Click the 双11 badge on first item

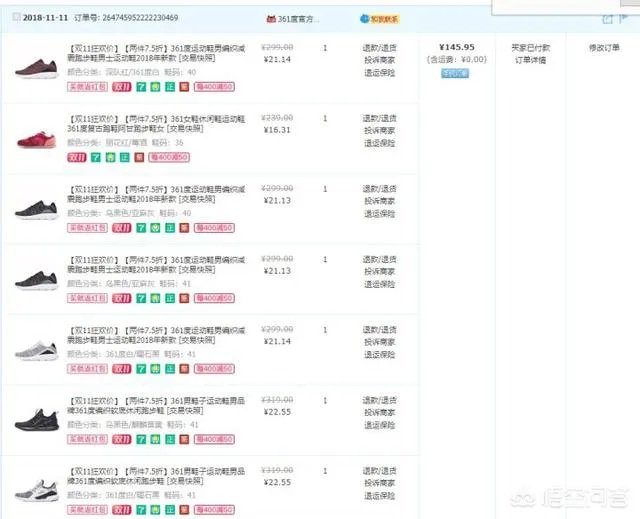pyautogui.click(x=121, y=88)
